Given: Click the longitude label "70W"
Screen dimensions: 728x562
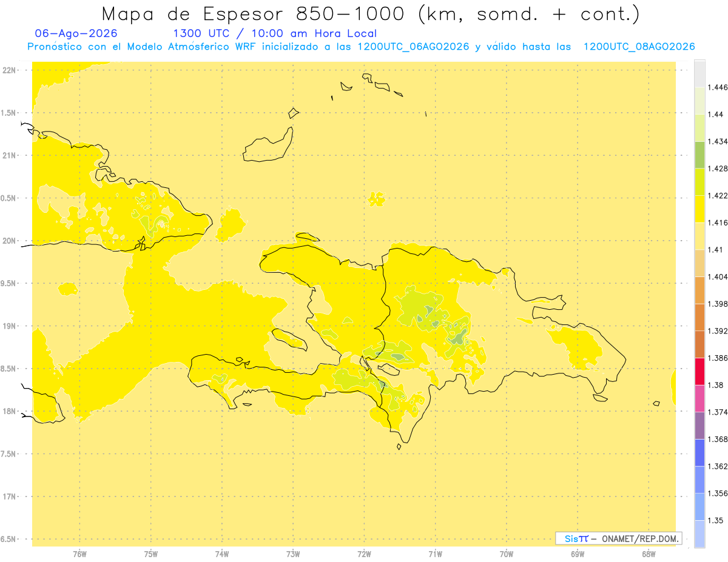Looking at the screenshot, I should 507,554.
